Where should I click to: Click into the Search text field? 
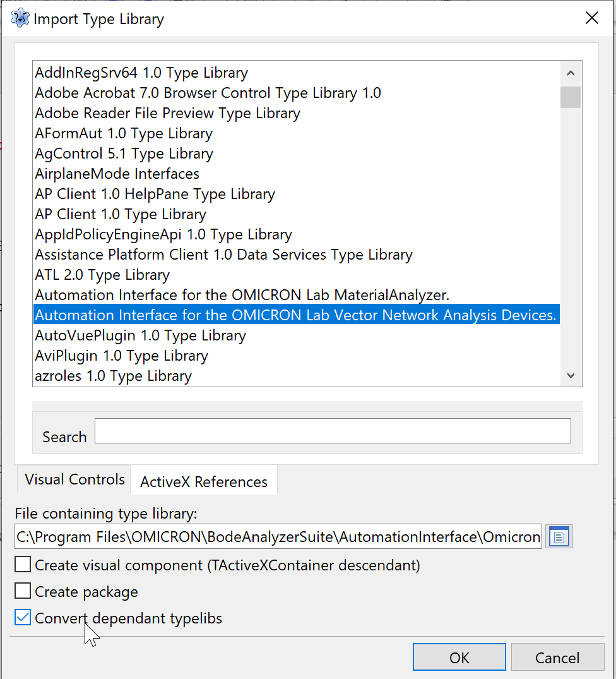coord(333,431)
